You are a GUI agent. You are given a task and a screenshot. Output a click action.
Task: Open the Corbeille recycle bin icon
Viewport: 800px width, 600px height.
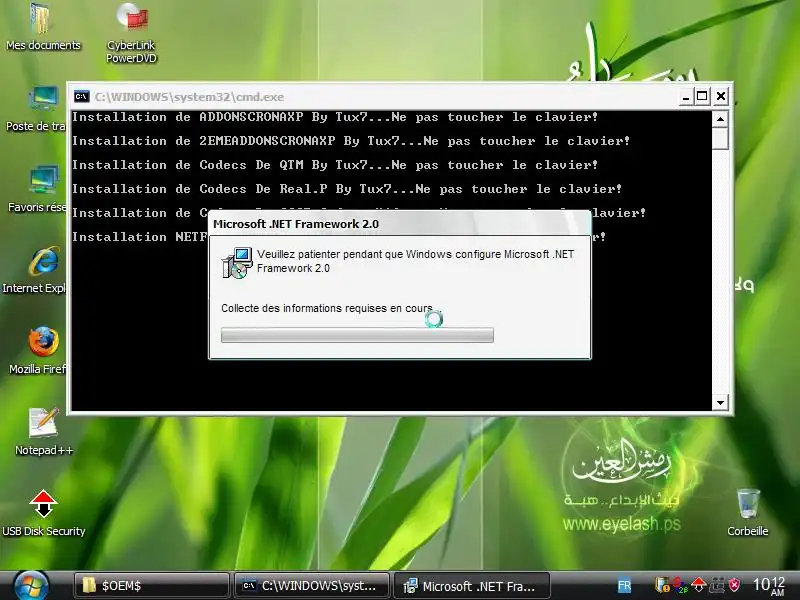click(748, 513)
